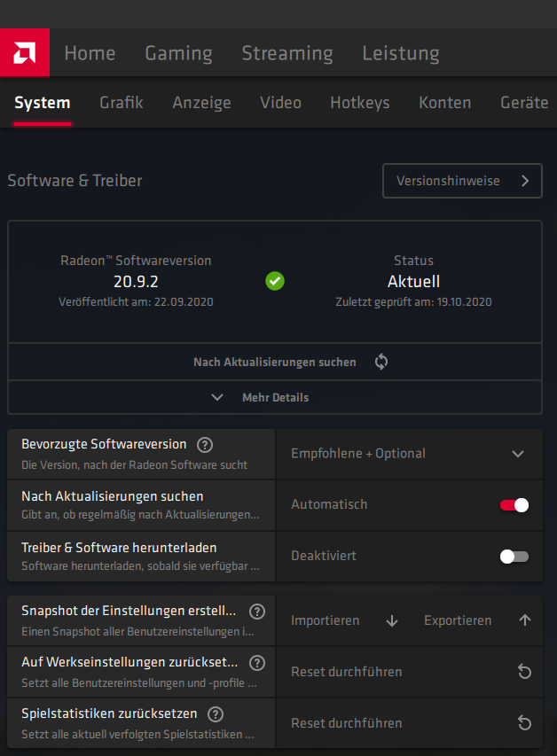Switch to the Grafik settings tab
This screenshot has width=557, height=756.
122,102
